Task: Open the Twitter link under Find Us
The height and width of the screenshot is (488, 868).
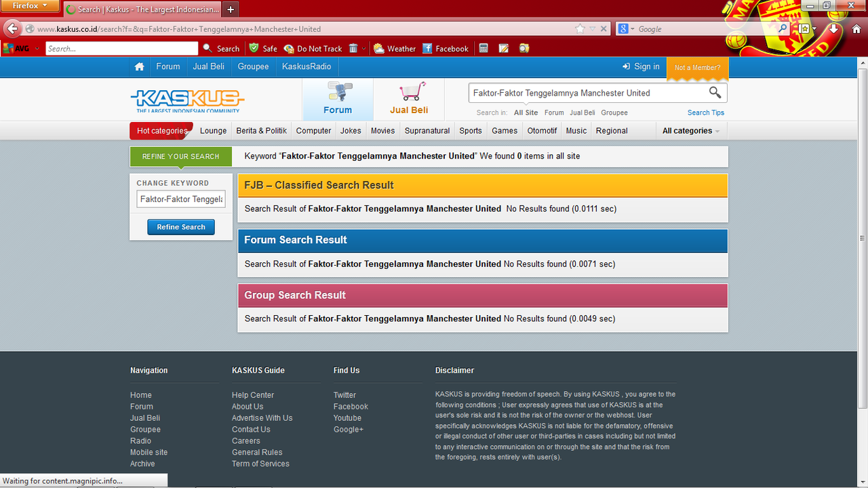Action: (x=344, y=395)
